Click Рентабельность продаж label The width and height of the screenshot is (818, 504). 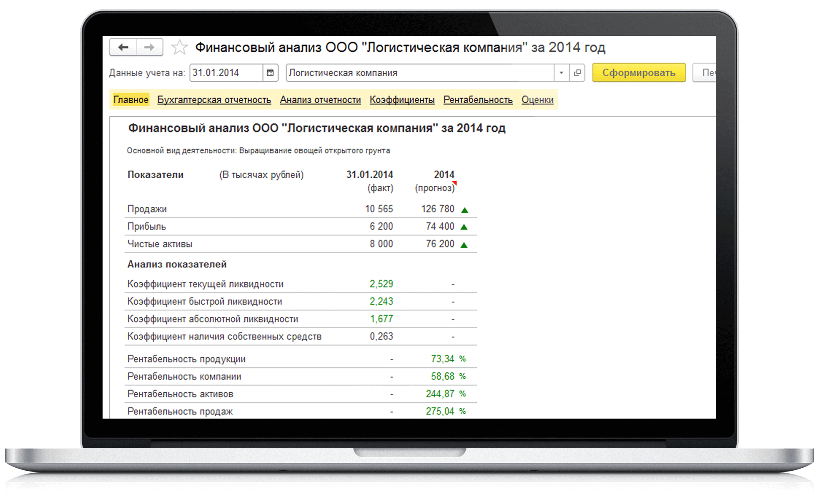click(180, 412)
